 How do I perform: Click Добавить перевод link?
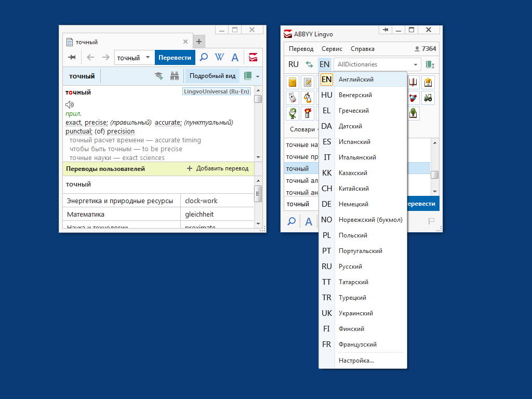click(218, 168)
